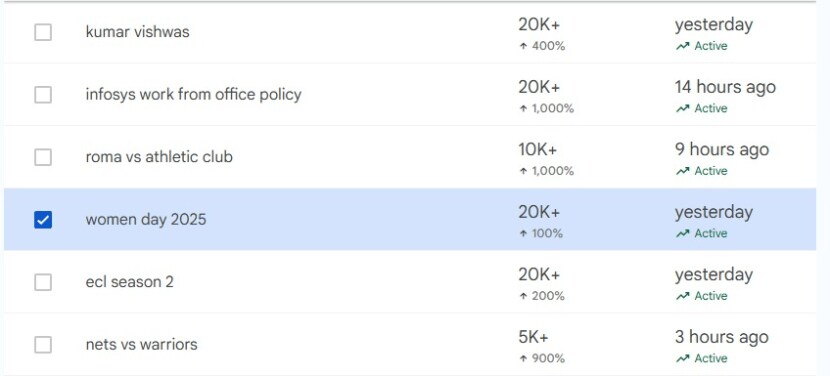Open the roma vs athletic club trend
Image resolution: width=830 pixels, height=376 pixels.
point(159,157)
